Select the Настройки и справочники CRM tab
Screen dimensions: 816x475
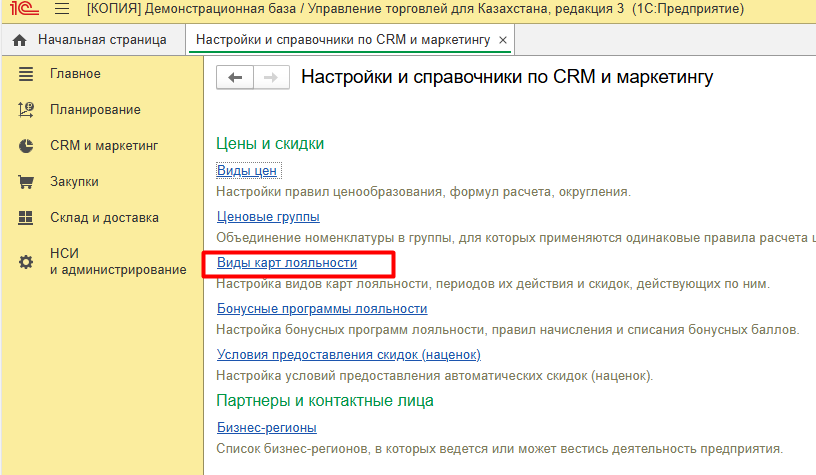tap(342, 41)
